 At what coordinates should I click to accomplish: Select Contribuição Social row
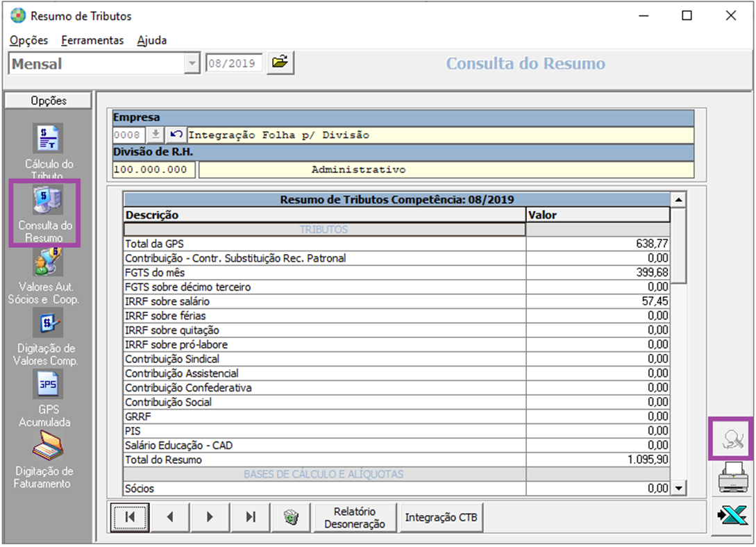[x=397, y=403]
